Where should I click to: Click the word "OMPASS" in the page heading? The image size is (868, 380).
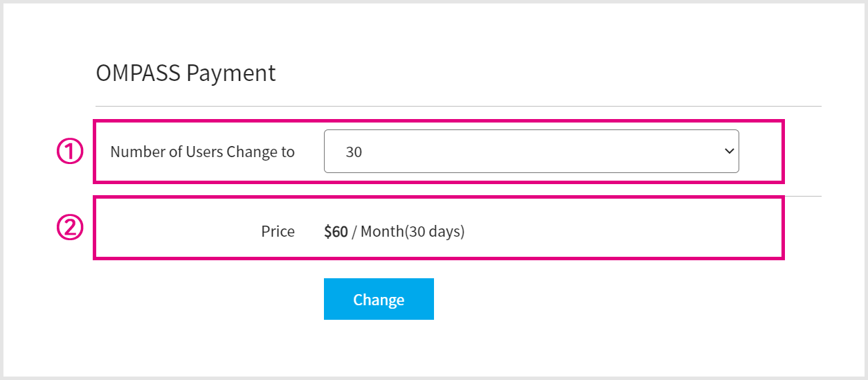(x=138, y=73)
